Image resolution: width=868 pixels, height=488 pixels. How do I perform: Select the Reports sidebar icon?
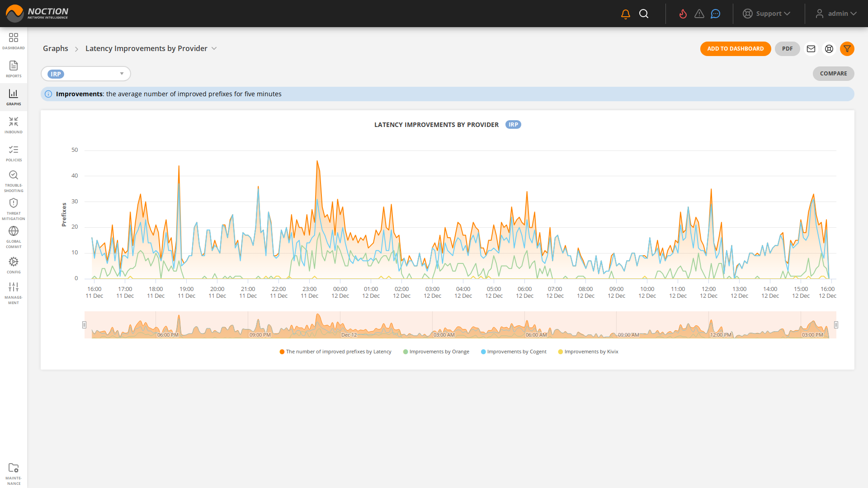click(x=14, y=69)
